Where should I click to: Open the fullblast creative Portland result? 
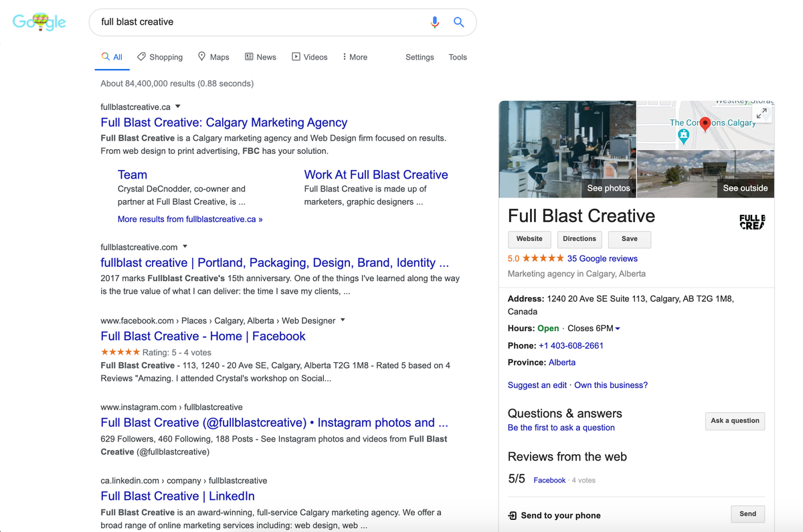[x=275, y=263]
